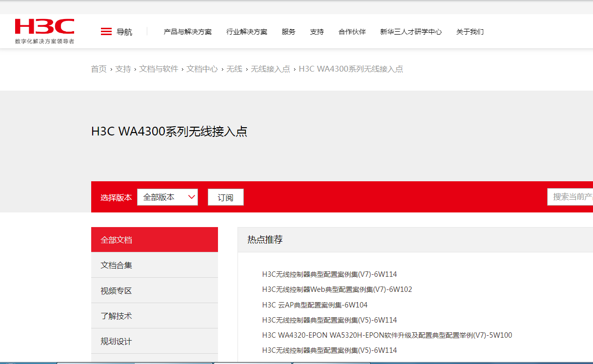This screenshot has width=593, height=364.
Task: Focus the 搜索当前产品 search field
Action: (x=570, y=197)
